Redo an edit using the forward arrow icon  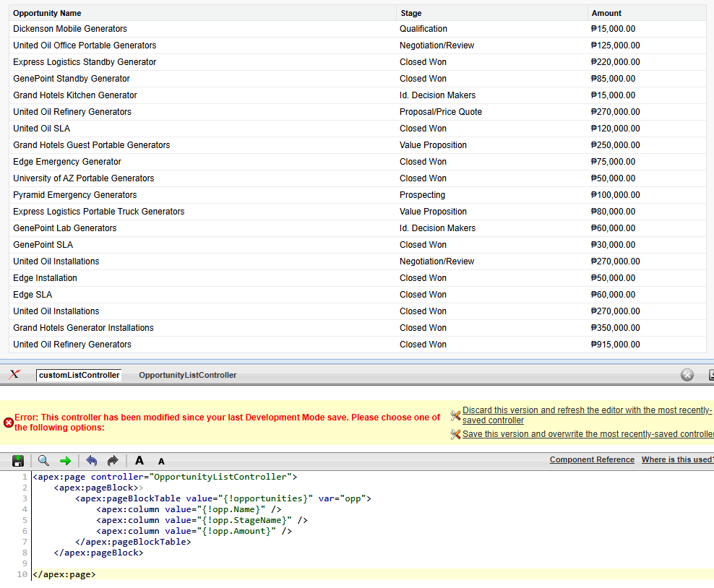(x=113, y=461)
